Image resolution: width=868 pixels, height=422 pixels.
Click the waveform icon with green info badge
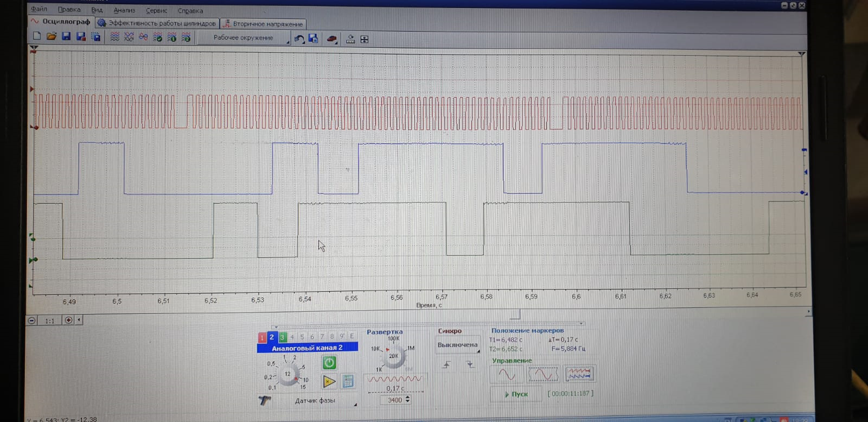coord(172,37)
